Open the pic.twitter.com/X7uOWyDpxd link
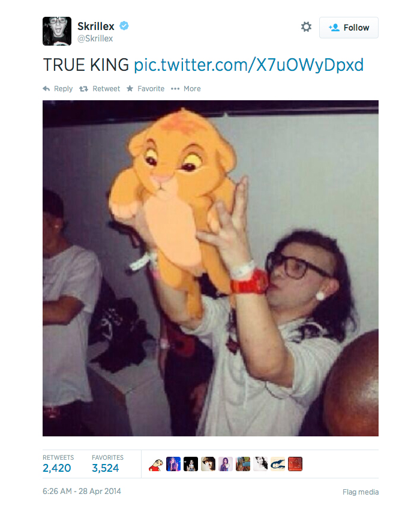 tap(248, 65)
